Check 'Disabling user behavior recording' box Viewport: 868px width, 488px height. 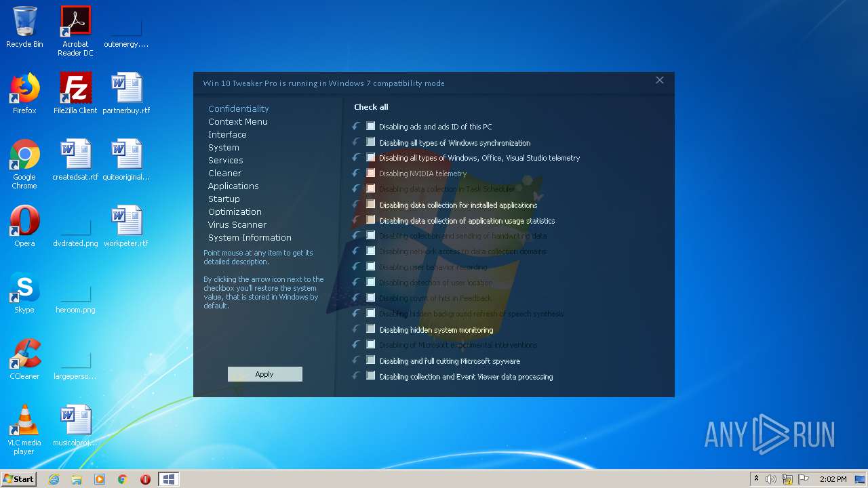pos(371,266)
